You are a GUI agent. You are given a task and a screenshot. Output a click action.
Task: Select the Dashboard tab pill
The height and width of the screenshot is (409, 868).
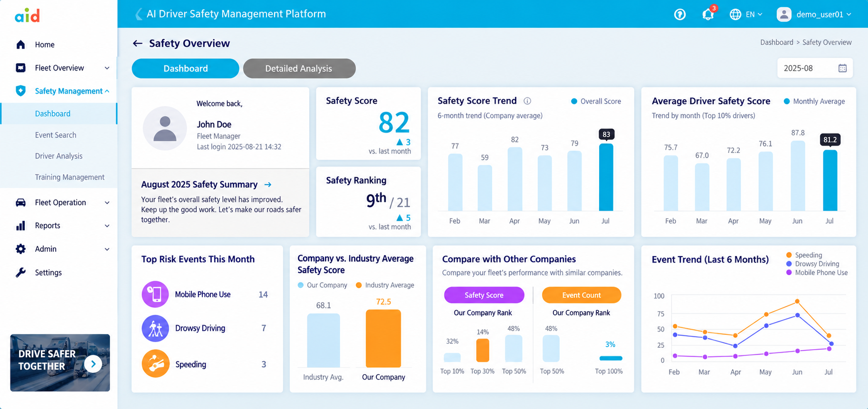pos(185,68)
